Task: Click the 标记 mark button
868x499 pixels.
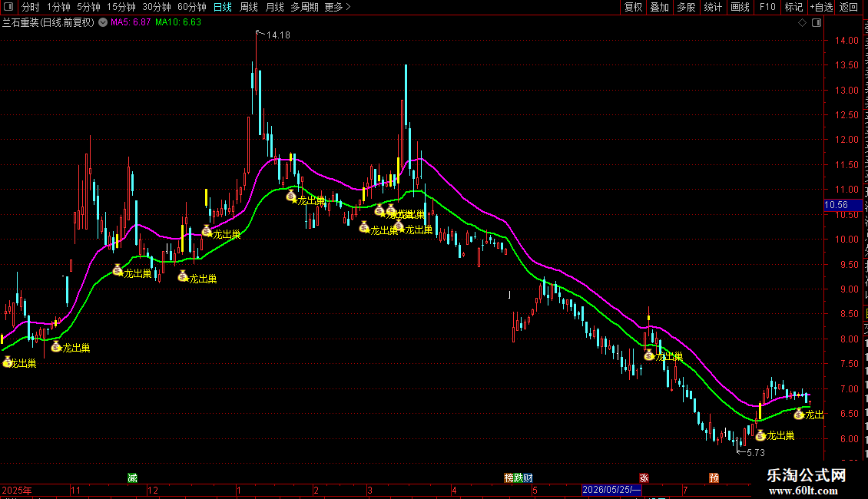Action: click(x=793, y=7)
